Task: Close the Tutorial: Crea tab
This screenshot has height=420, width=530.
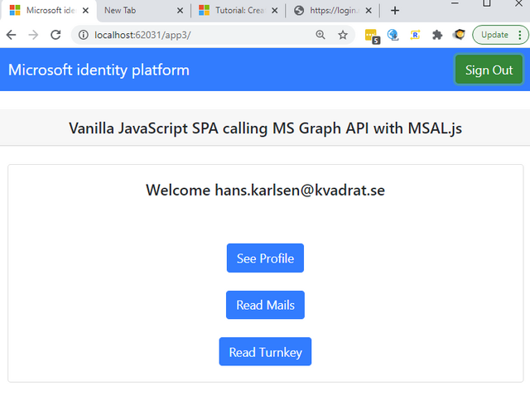Action: (274, 11)
